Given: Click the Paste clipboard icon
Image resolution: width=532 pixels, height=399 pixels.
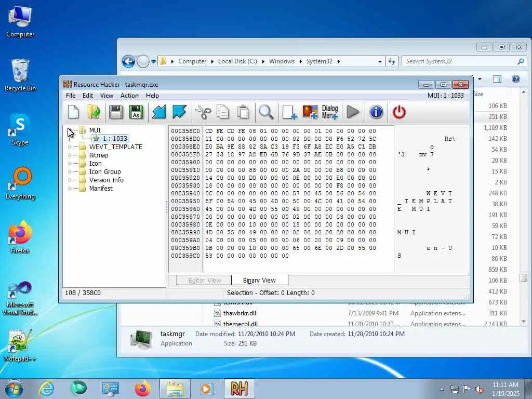Looking at the screenshot, I should point(243,112).
